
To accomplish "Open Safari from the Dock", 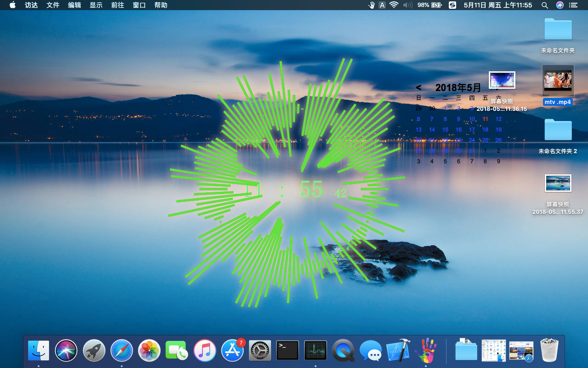I will click(122, 351).
